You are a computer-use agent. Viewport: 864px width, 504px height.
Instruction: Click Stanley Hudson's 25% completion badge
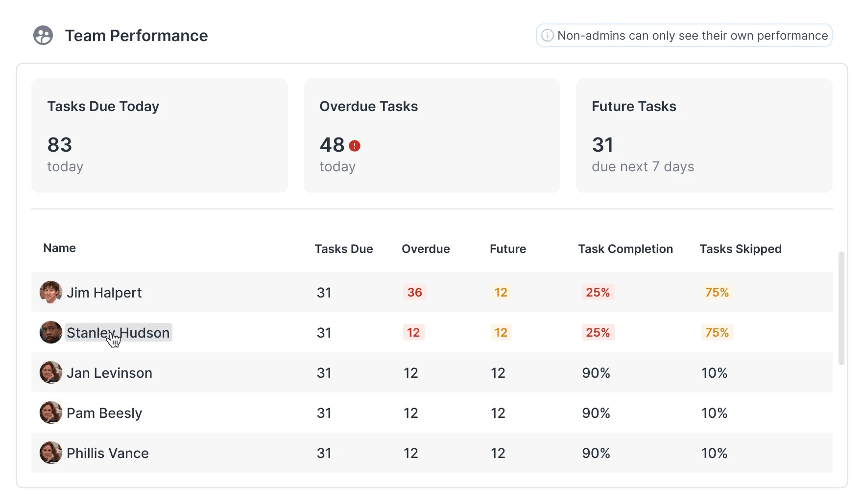pos(598,333)
